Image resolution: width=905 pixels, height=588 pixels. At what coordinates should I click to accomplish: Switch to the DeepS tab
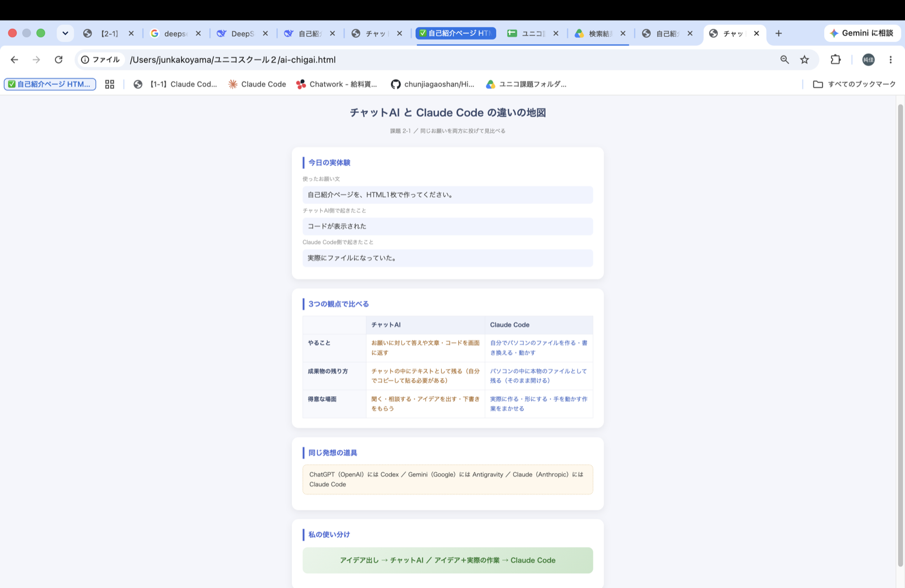click(236, 33)
